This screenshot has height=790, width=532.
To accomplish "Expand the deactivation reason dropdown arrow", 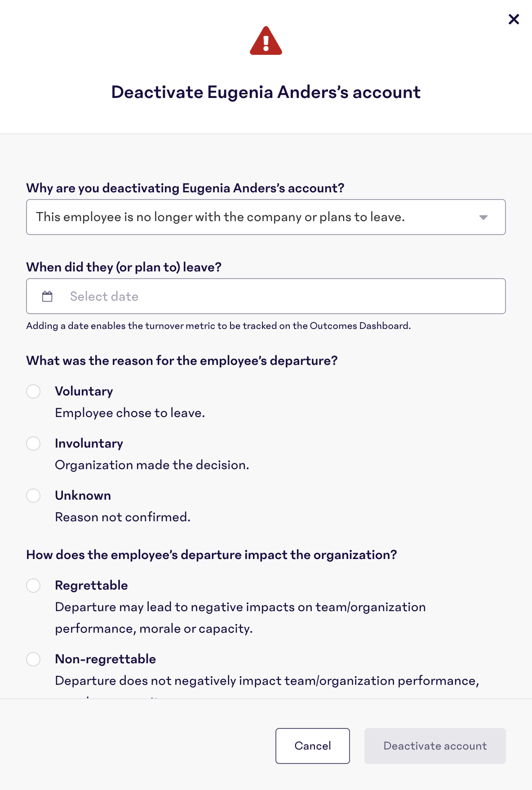I will click(483, 217).
